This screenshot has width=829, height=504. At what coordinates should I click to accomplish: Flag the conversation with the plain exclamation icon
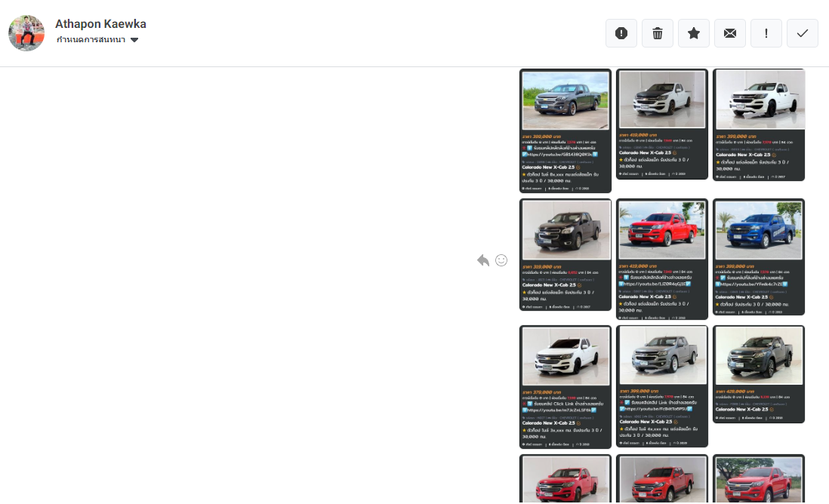point(766,33)
